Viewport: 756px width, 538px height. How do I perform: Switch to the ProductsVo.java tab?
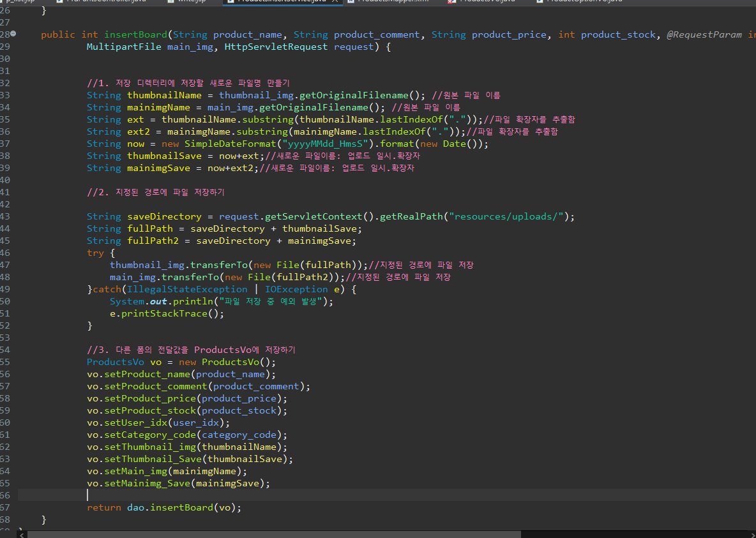click(x=487, y=1)
